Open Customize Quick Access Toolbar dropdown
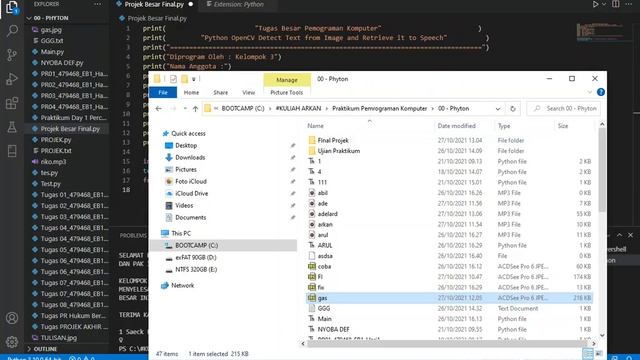Screen dimensions: 640x360 [x=194, y=79]
